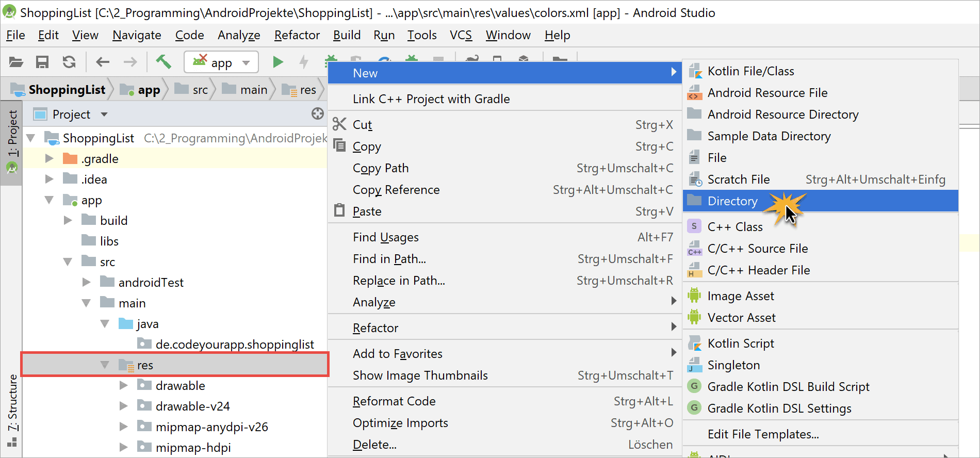
Task: Choose Android Resource Directory
Action: (821, 114)
